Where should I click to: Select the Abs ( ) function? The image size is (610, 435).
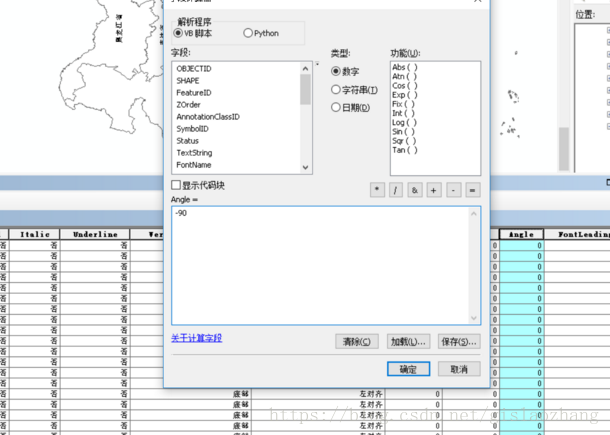click(405, 67)
